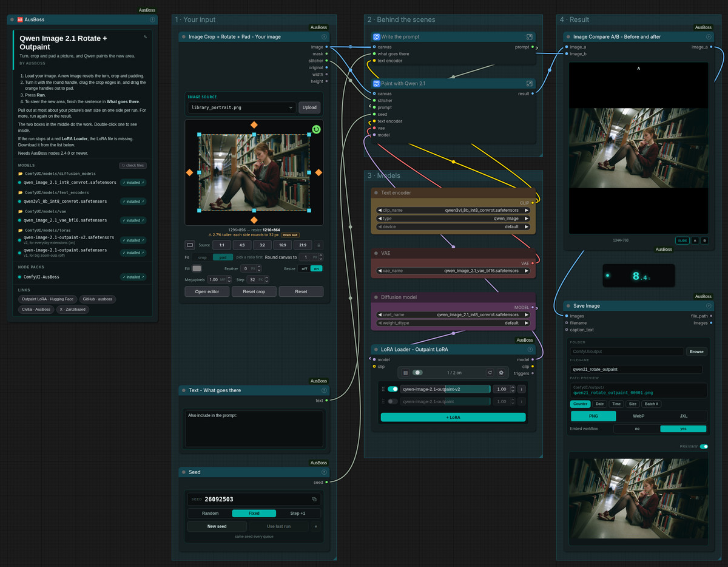Open the unet_name combo in Diffusion model
This screenshot has width=728, height=567.
[453, 314]
